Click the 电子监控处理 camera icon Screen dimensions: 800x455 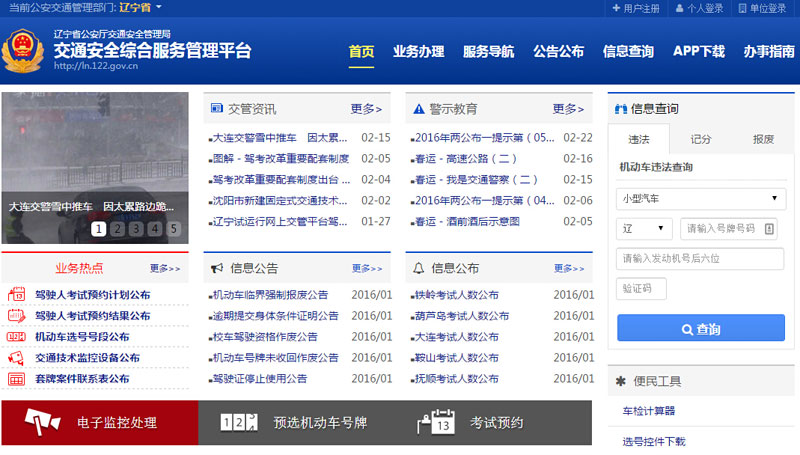pyautogui.click(x=43, y=422)
